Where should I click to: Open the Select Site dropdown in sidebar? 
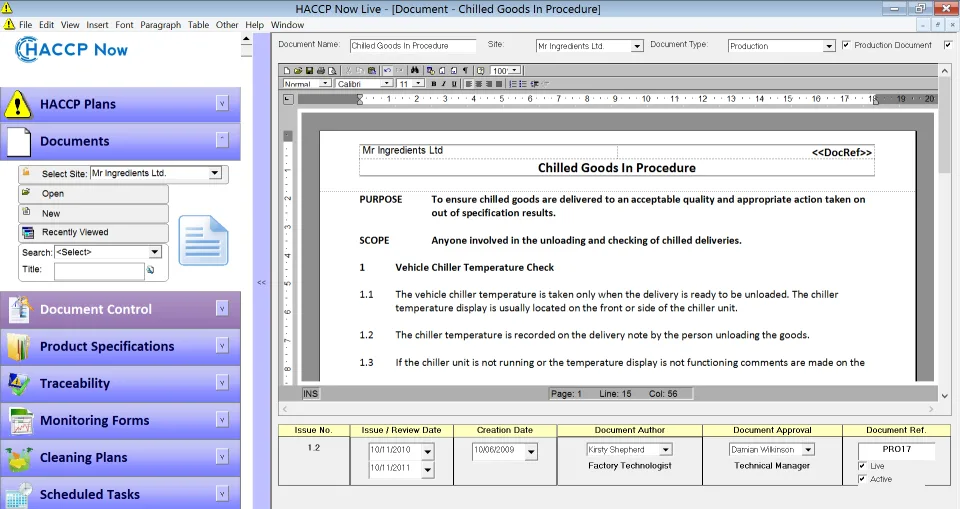point(214,173)
